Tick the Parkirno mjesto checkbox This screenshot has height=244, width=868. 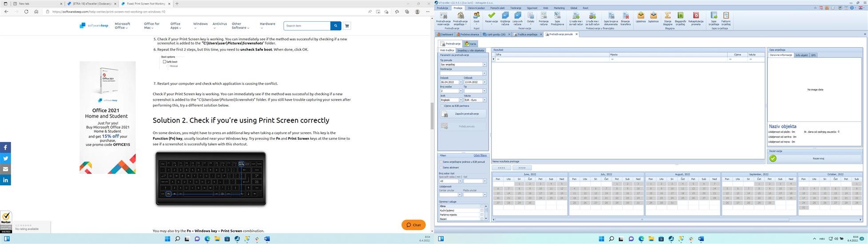pos(482,215)
